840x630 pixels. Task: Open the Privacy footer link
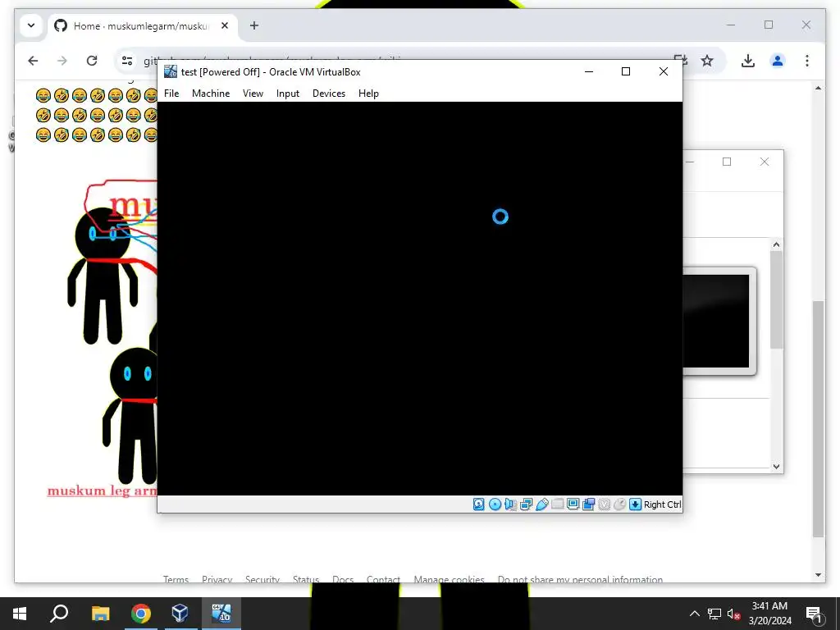coord(217,578)
